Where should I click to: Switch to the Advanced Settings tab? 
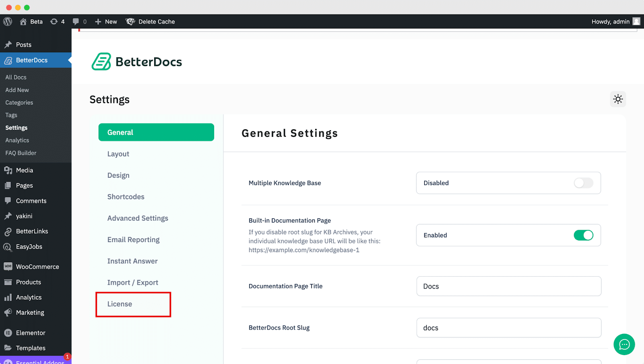tap(138, 218)
